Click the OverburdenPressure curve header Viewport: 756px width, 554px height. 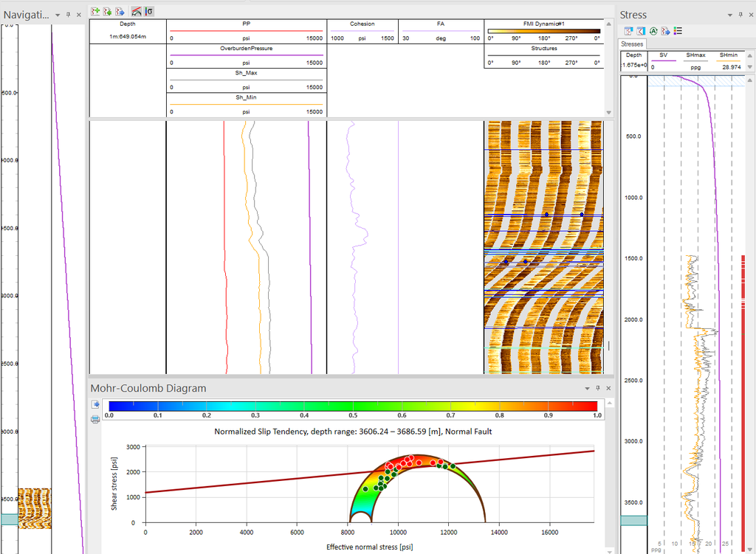246,48
